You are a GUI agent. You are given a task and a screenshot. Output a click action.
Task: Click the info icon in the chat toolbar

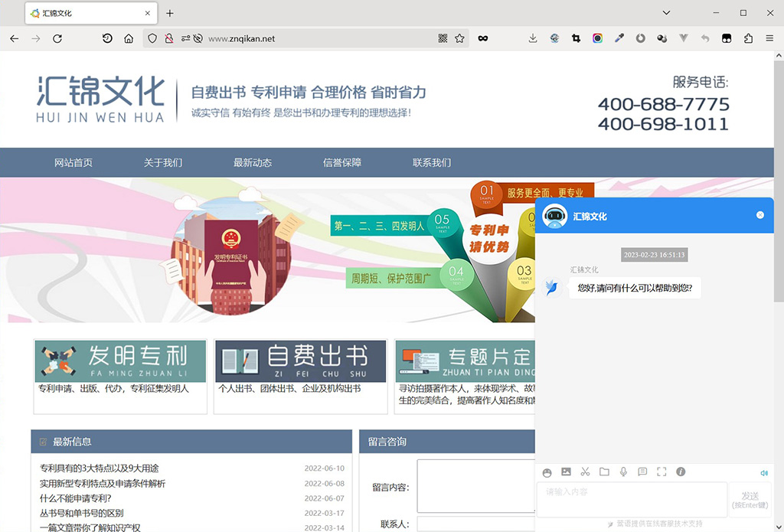click(681, 472)
